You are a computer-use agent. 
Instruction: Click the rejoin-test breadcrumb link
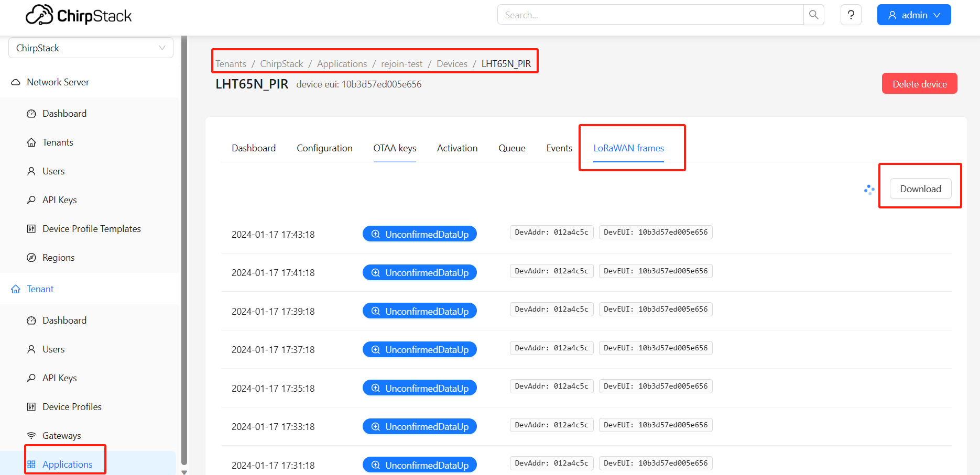401,64
